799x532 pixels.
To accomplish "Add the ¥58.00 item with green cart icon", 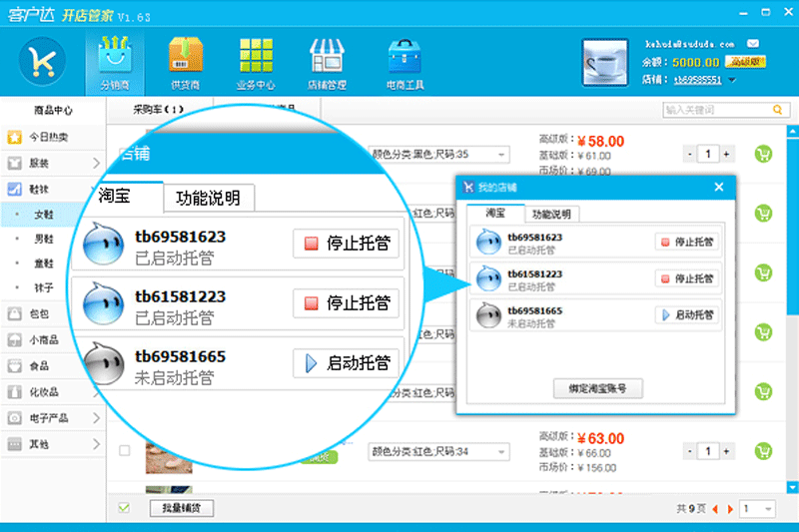I will coord(763,154).
